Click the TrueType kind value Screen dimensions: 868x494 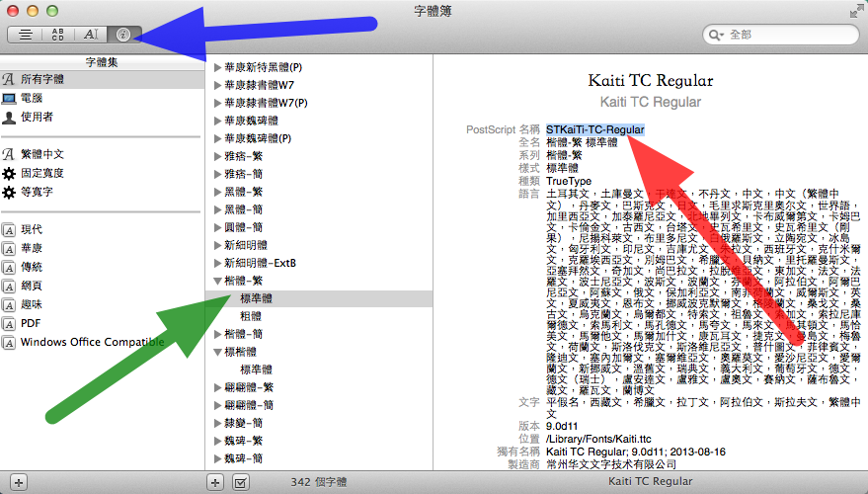tap(569, 181)
